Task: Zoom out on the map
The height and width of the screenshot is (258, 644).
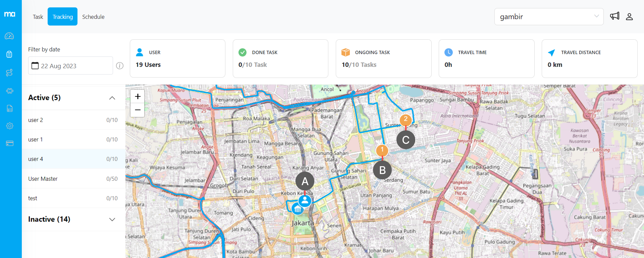Action: (138, 110)
